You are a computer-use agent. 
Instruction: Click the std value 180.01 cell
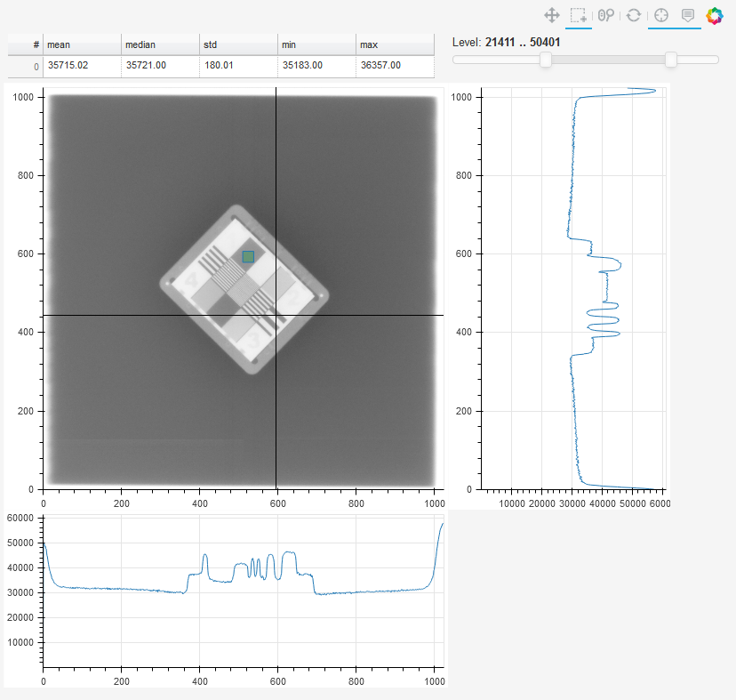[x=238, y=66]
